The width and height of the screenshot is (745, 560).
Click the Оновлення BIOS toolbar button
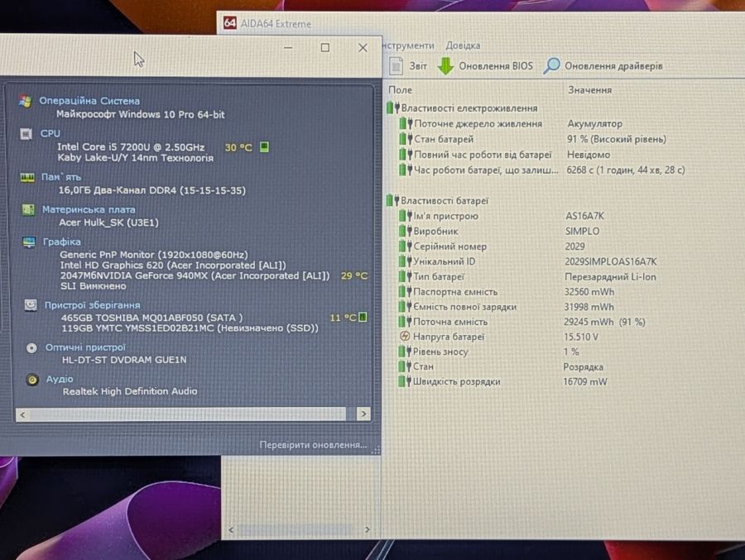(485, 66)
